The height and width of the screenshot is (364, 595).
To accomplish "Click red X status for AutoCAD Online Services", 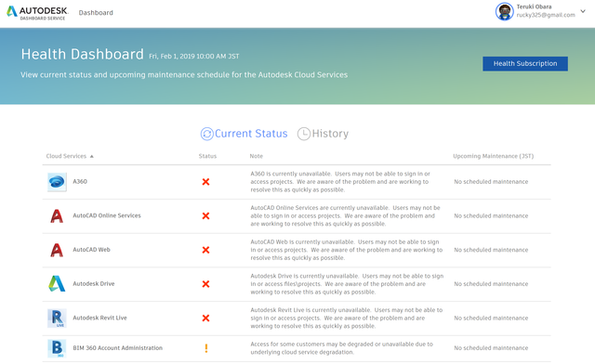I will click(x=205, y=216).
